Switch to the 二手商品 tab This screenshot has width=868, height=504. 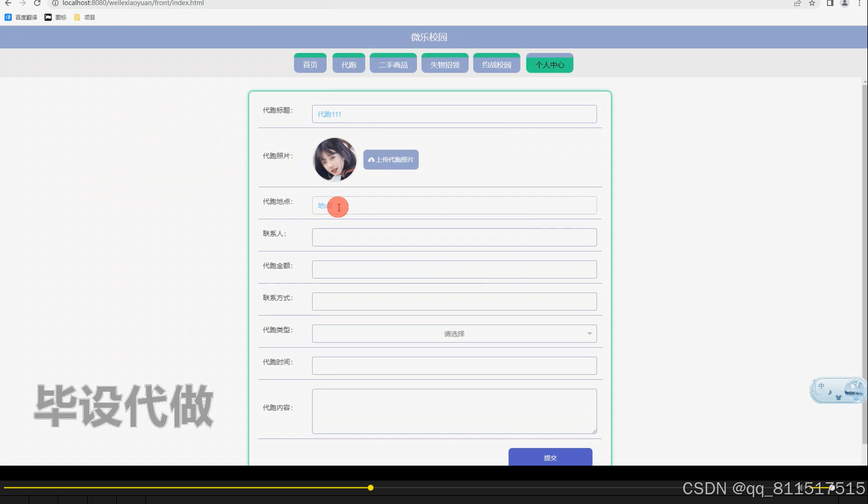coord(393,63)
